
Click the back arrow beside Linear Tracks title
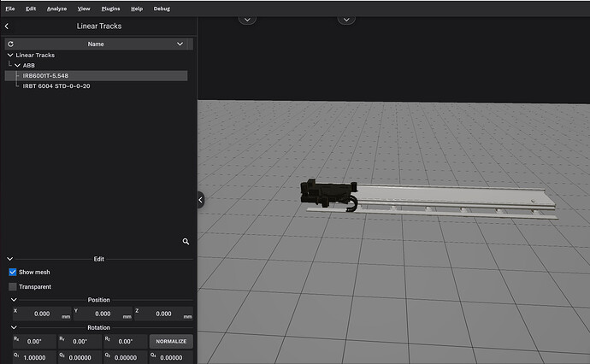click(x=7, y=26)
